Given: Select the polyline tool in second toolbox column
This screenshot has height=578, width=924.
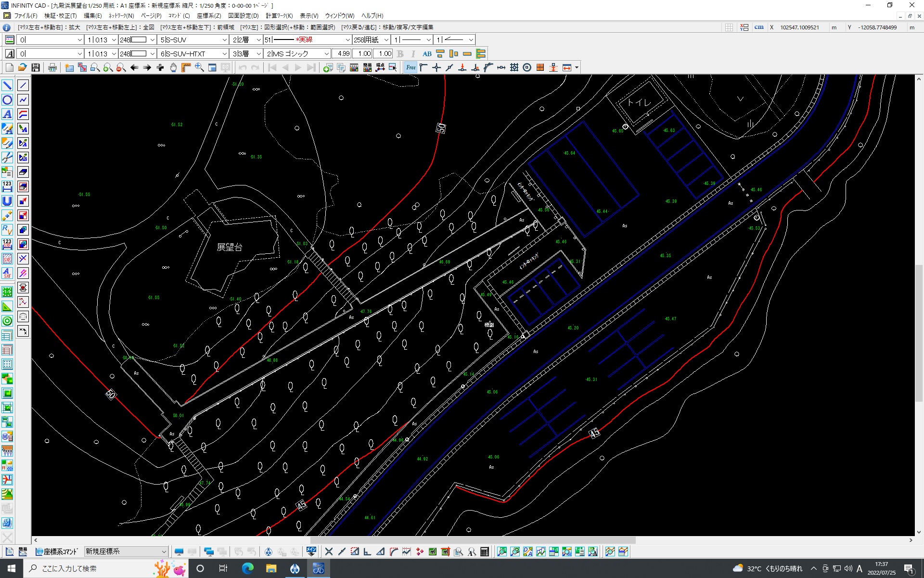Looking at the screenshot, I should click(x=23, y=100).
